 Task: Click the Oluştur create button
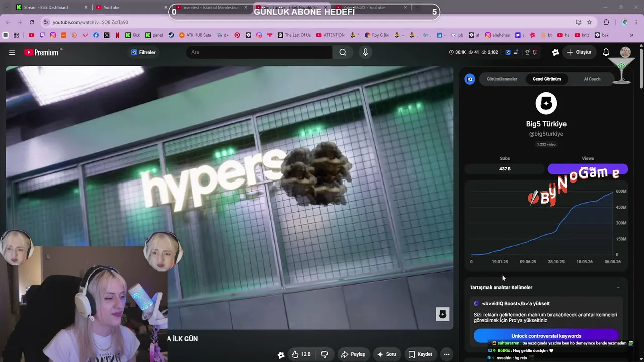579,52
